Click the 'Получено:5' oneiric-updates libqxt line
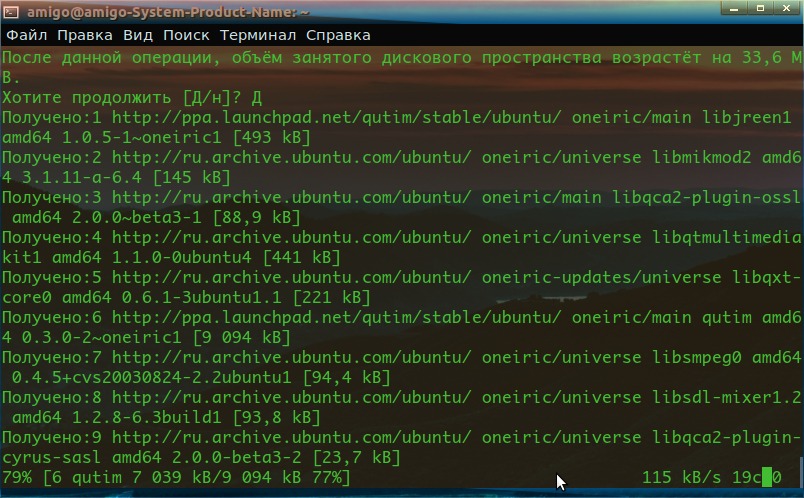 click(402, 277)
